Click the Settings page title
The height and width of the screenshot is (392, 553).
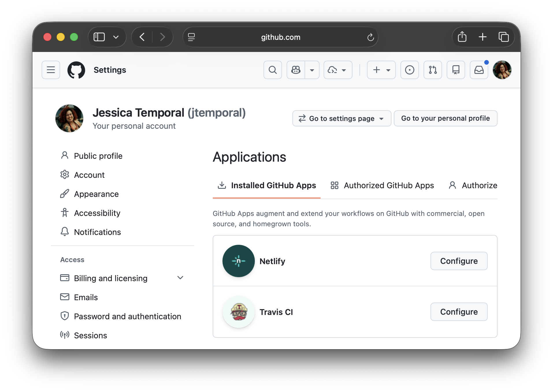110,70
